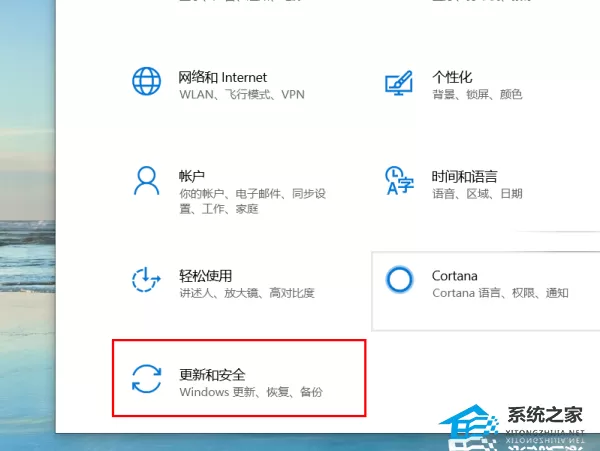The image size is (600, 451).
Task: Click Cortana 语言、权限、通知 description
Action: pos(500,293)
